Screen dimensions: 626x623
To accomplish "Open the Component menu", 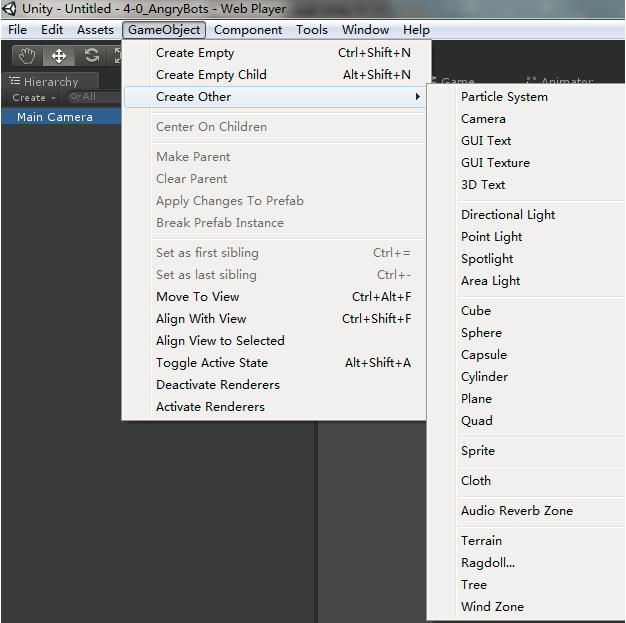I will pos(248,30).
